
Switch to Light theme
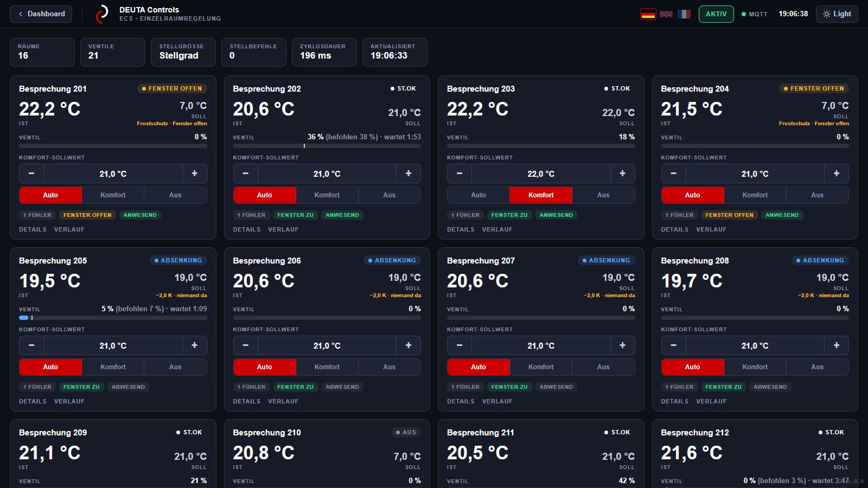[x=837, y=14]
